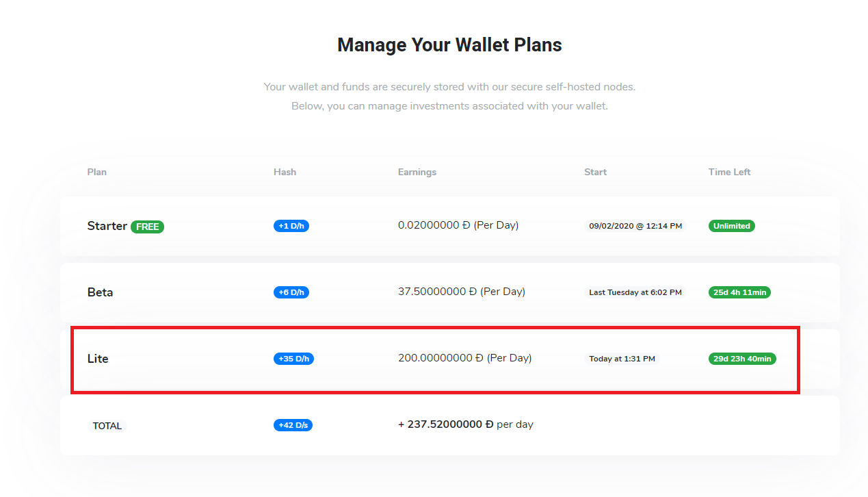Click the +42 D/s total hash badge
Screen dimensions: 868x497
293,425
